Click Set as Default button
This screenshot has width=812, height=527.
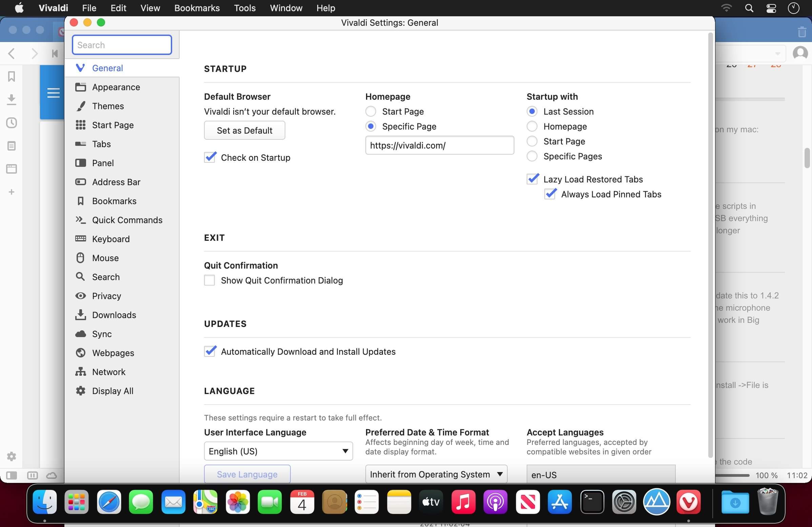click(x=245, y=130)
